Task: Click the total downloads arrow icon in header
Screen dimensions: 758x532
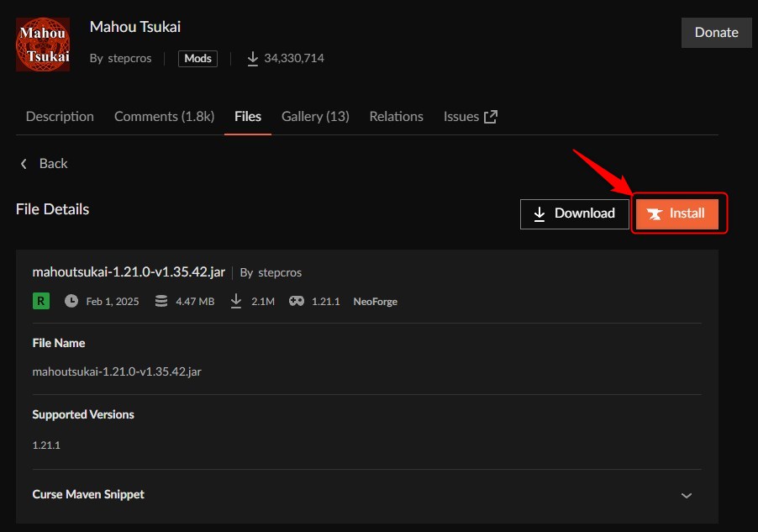Action: (x=252, y=59)
